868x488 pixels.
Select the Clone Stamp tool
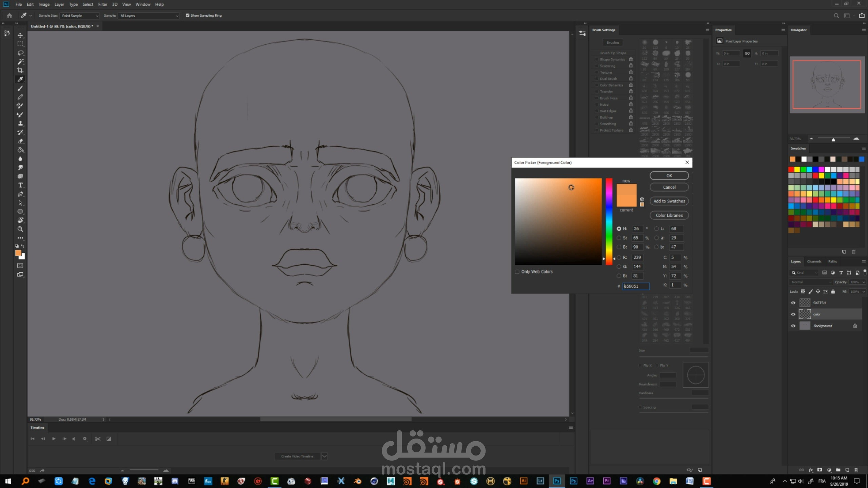coord(20,123)
